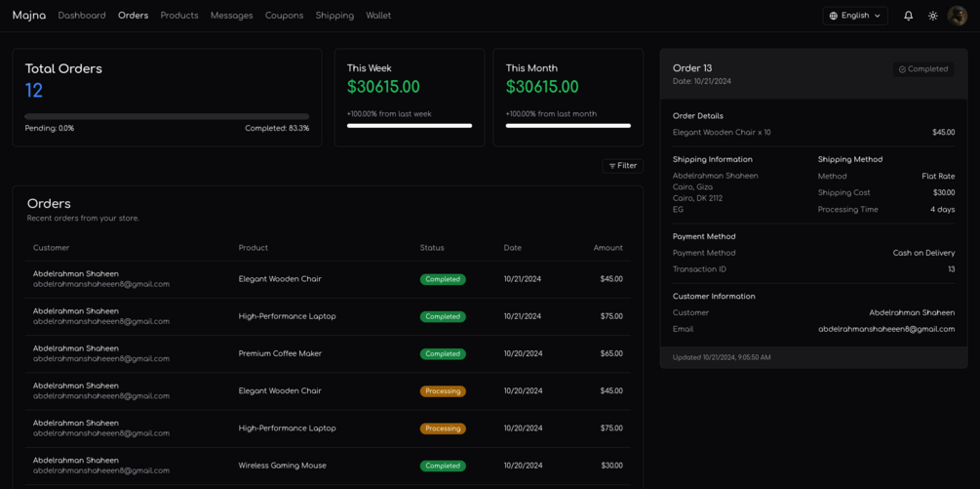The height and width of the screenshot is (489, 980).
Task: Click the globe language icon
Action: point(833,16)
